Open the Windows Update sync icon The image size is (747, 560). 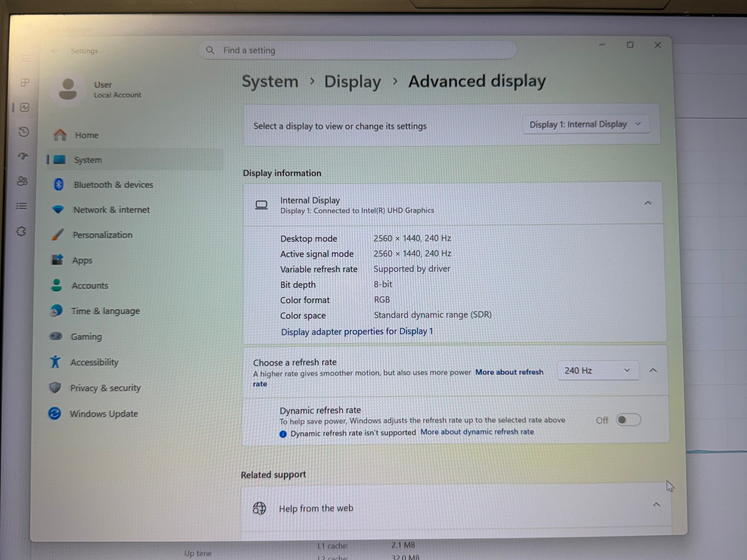click(x=54, y=413)
